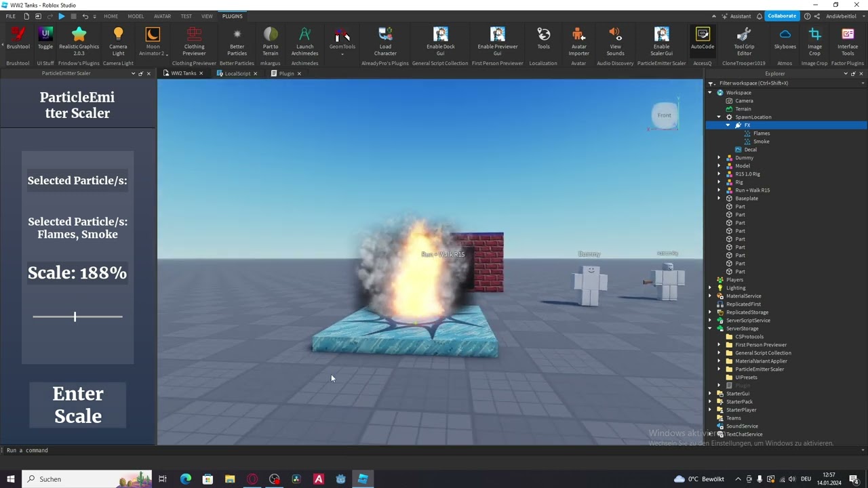This screenshot has height=488, width=868.
Task: Open the Better Particles plugin
Action: pos(237,41)
